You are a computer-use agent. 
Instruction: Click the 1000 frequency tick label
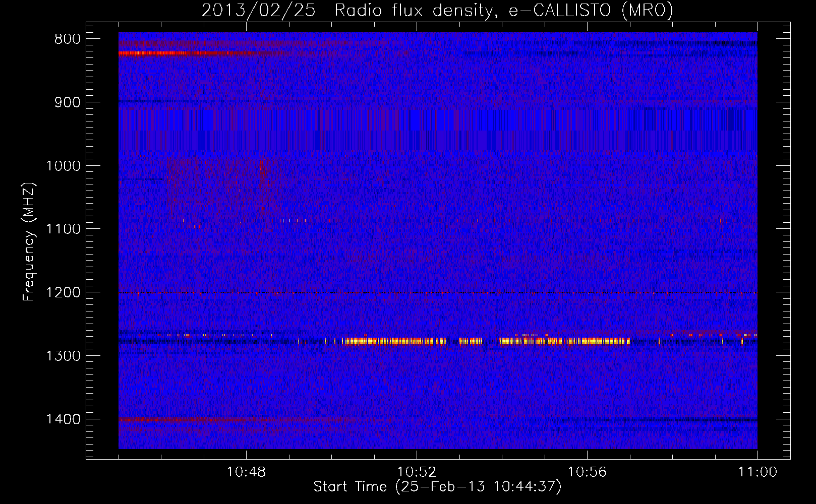64,166
